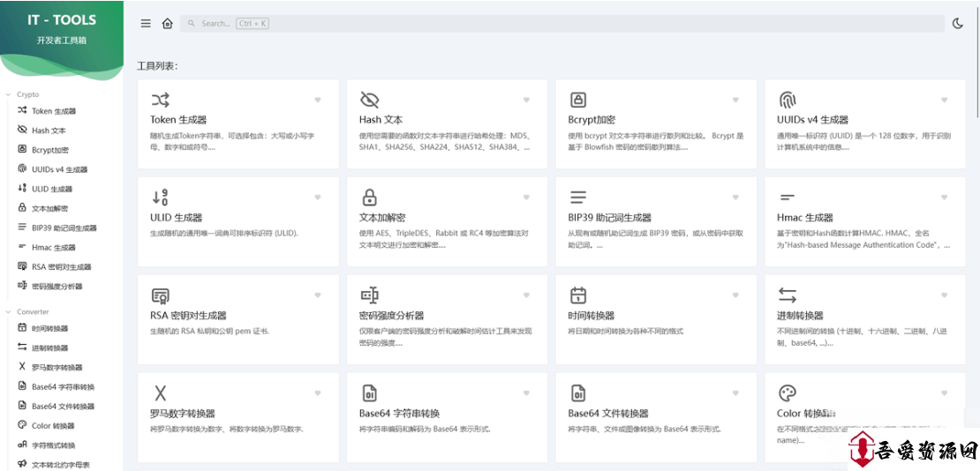The height and width of the screenshot is (471, 980).
Task: Click lines icon on BIP39 助记词生成器 card
Action: (577, 198)
